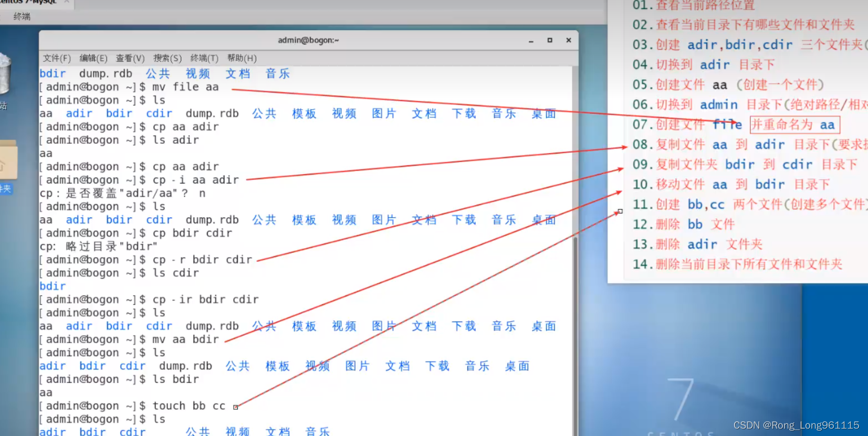Open the 帮助(H) menu
The width and height of the screenshot is (868, 436).
[x=242, y=58]
